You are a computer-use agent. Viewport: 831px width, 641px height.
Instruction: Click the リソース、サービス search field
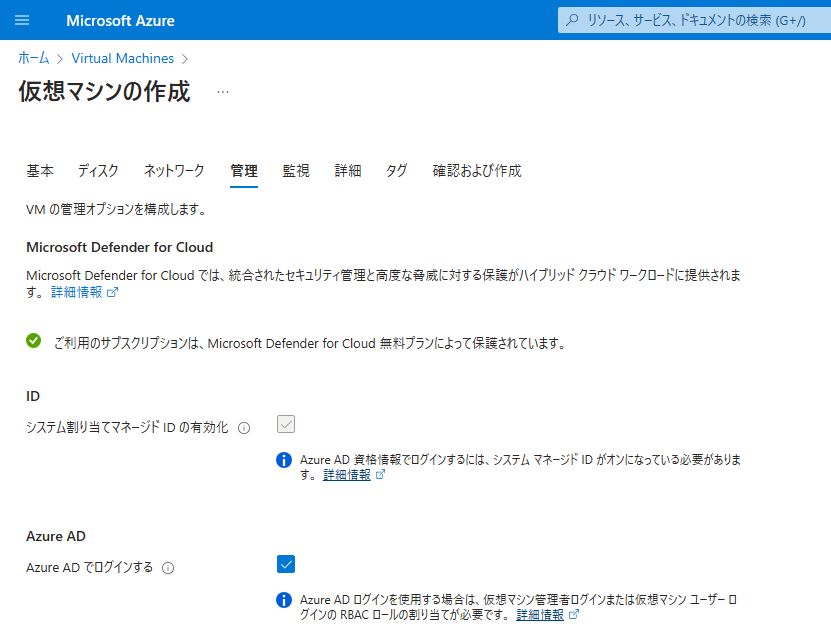(x=694, y=20)
